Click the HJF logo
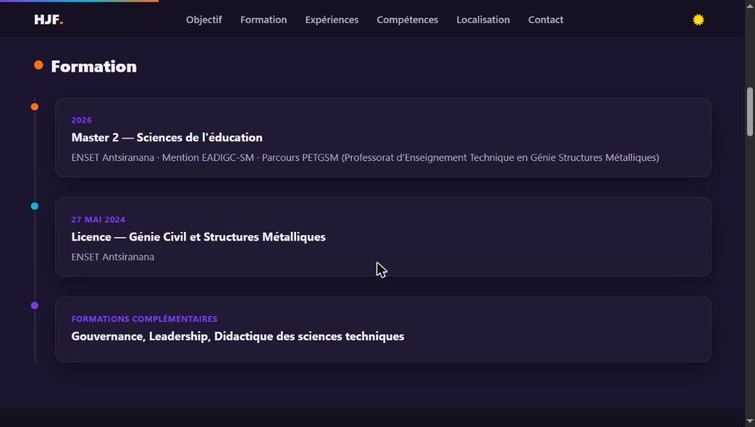The width and height of the screenshot is (755, 427). coord(49,20)
